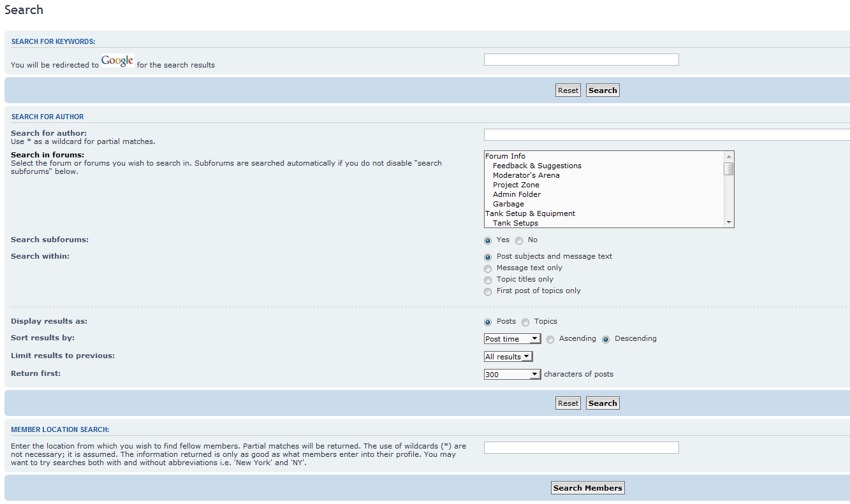Click the member location input field
This screenshot has height=504, width=850.
coord(582,447)
